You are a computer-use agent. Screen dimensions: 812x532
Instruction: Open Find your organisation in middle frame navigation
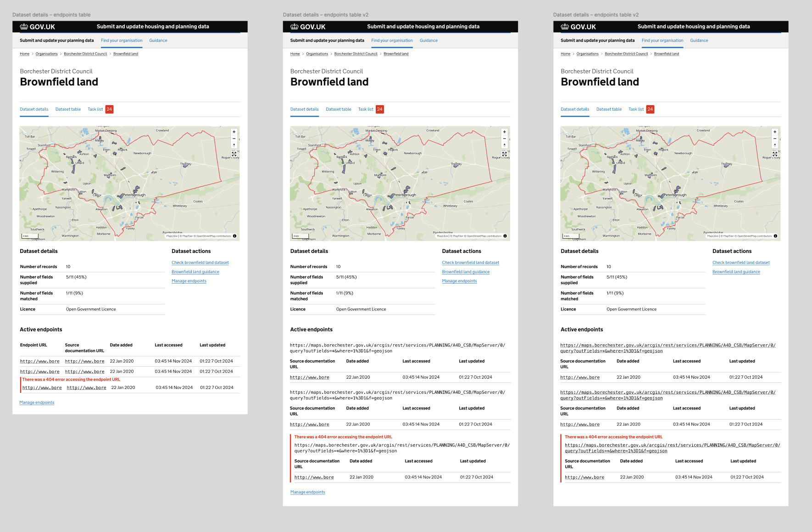392,40
